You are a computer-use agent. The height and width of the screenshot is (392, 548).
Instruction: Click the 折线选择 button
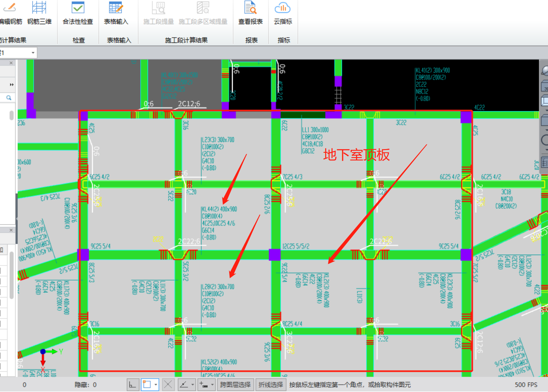(271, 385)
